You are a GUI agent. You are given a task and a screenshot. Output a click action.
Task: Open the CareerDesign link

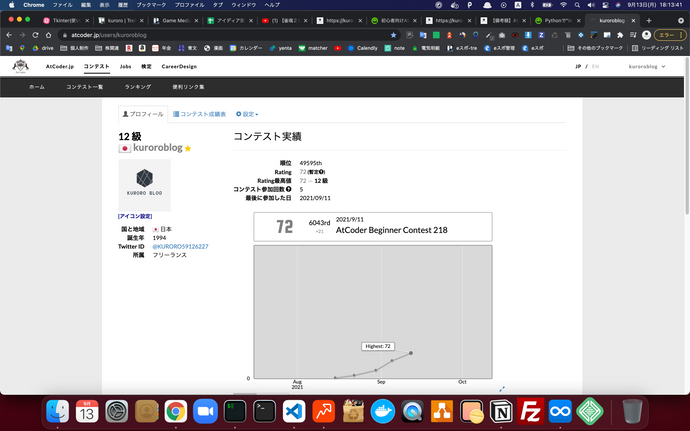click(x=179, y=66)
